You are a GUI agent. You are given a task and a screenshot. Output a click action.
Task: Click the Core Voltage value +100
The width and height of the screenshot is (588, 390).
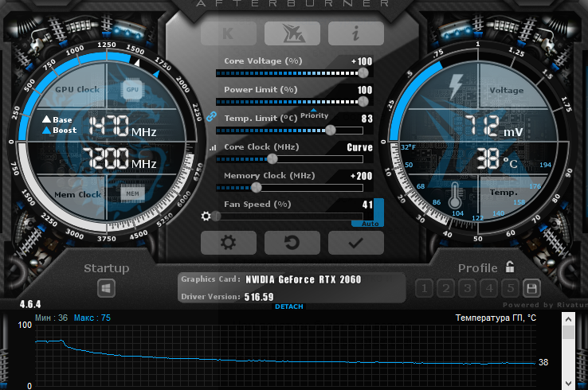pyautogui.click(x=362, y=61)
